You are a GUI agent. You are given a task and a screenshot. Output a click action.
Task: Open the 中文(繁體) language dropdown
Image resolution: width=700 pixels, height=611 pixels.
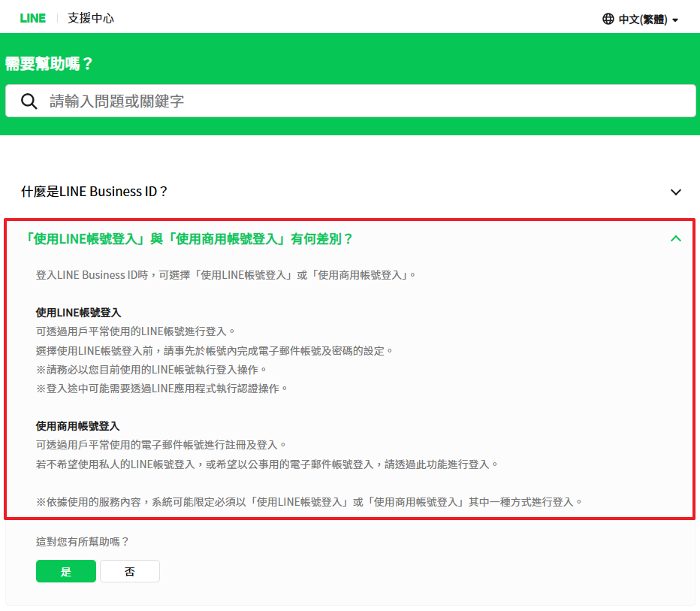[x=642, y=20]
